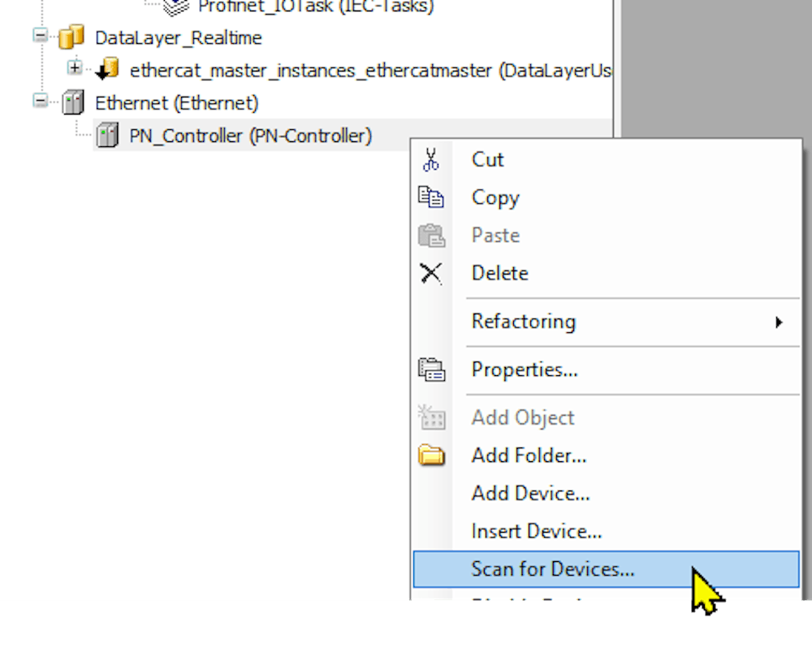Click the Ethernet device icon
This screenshot has width=812, height=657.
pos(73,103)
